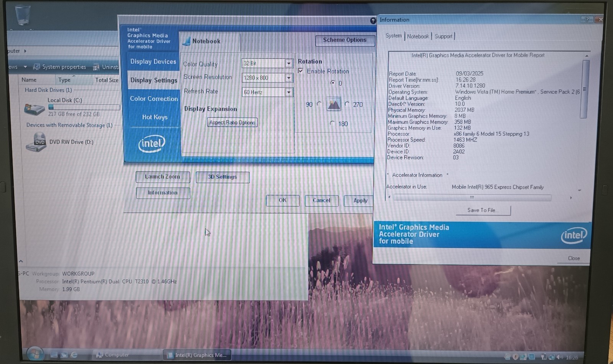Click the Intel logo in Information window banner
Viewport: 613px width, 364px height.
point(574,235)
